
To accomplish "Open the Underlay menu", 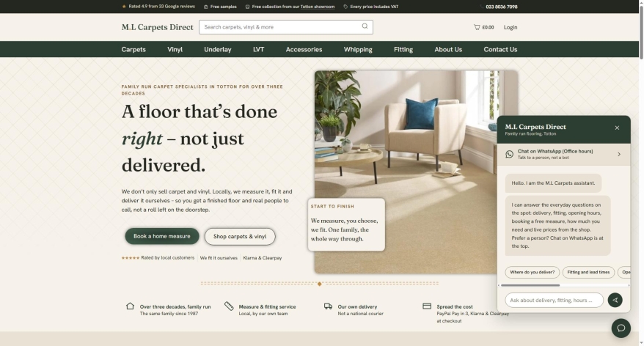I will (x=218, y=49).
